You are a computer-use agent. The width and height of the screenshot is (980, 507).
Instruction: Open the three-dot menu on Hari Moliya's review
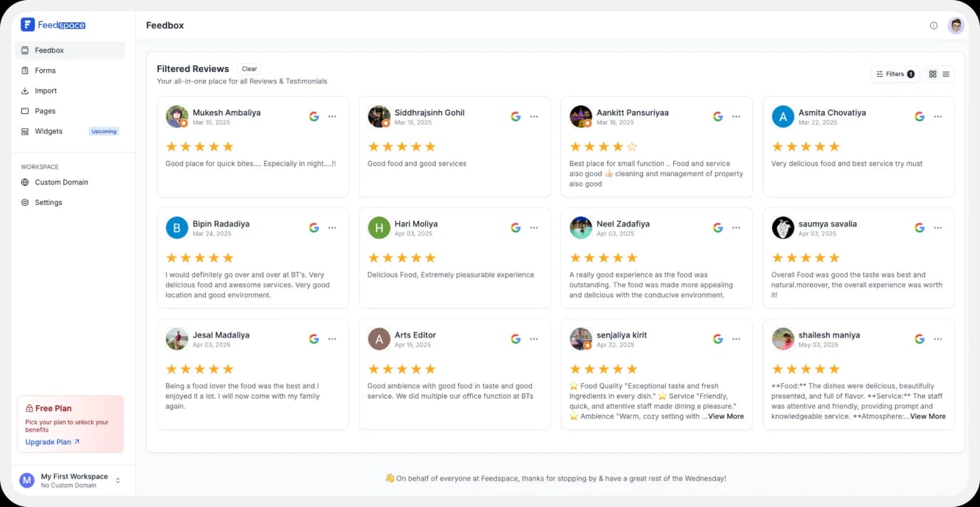click(534, 227)
